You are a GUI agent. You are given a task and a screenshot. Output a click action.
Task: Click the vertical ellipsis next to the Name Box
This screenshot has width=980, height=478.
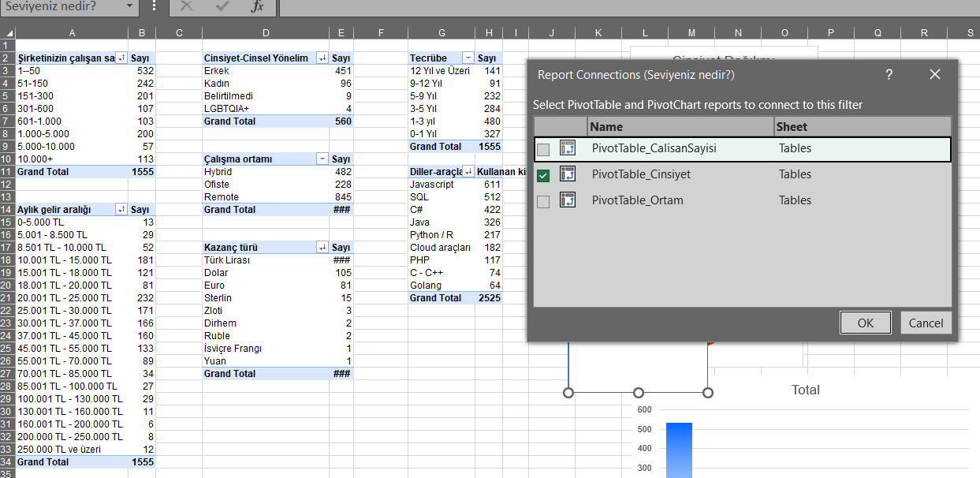(152, 7)
